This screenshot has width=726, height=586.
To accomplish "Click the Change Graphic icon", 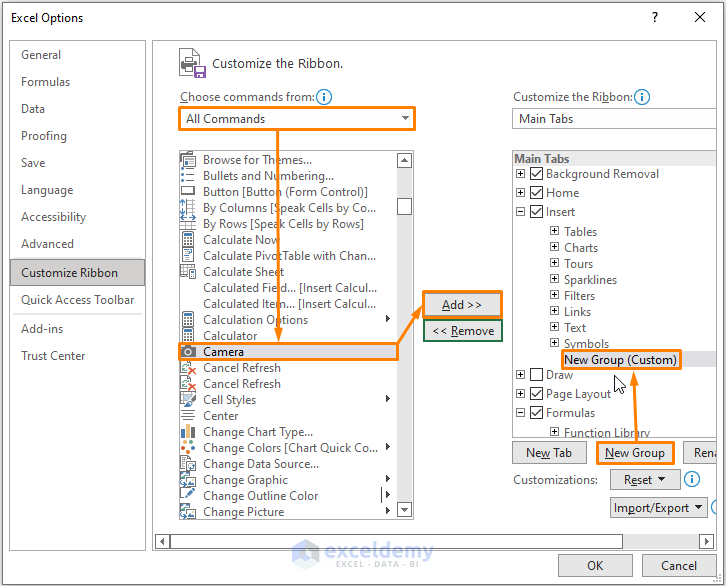I will [188, 480].
